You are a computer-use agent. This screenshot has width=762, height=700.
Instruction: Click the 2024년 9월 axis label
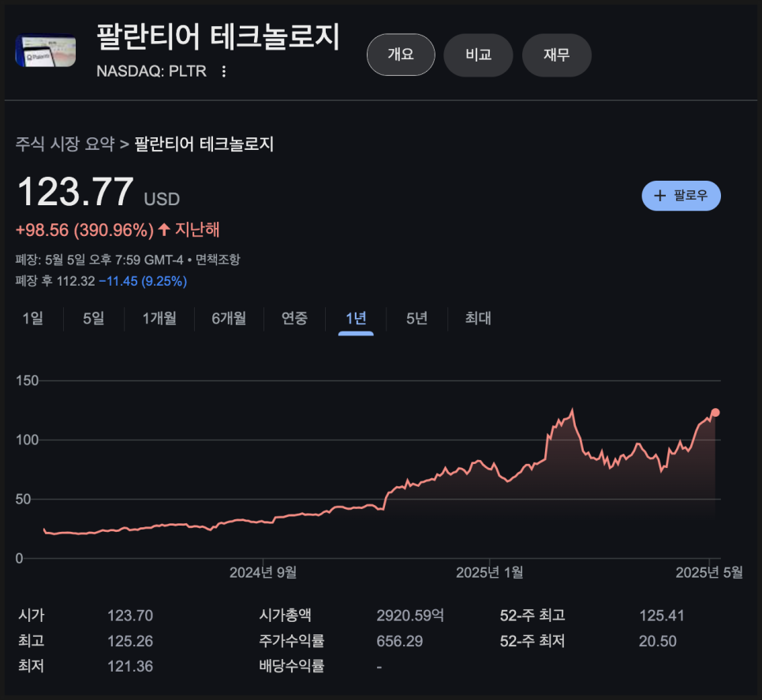click(x=263, y=573)
